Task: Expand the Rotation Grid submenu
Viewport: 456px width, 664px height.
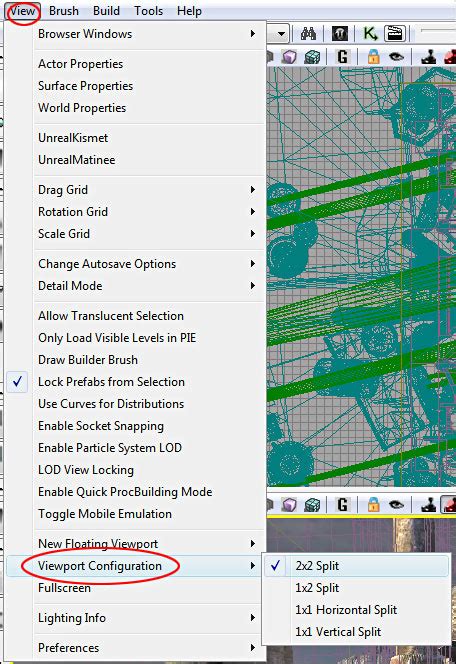Action: pos(135,212)
